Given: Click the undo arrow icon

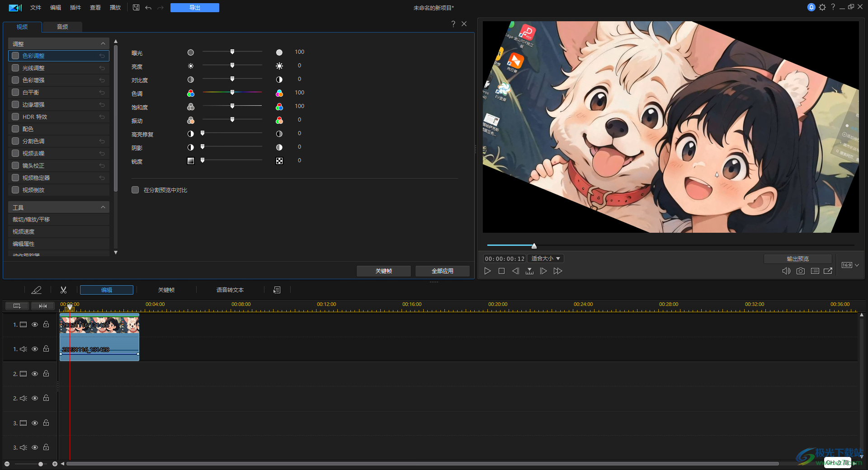Looking at the screenshot, I should pyautogui.click(x=148, y=8).
